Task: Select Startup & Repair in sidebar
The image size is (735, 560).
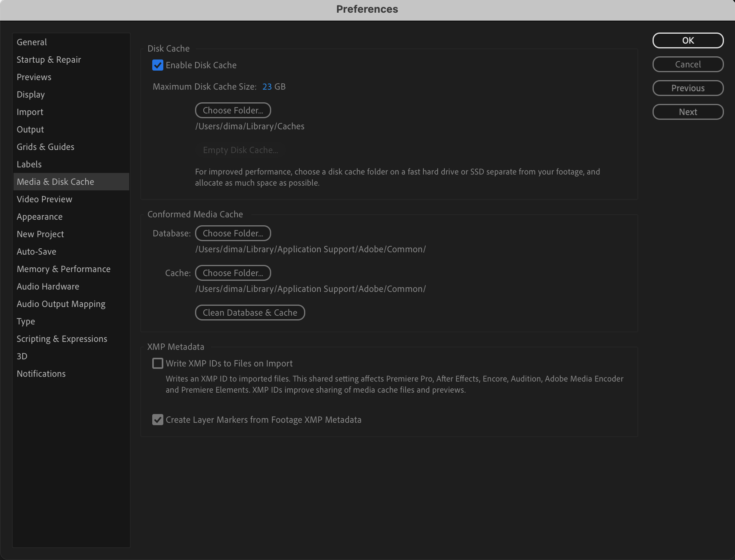Action: click(x=49, y=59)
